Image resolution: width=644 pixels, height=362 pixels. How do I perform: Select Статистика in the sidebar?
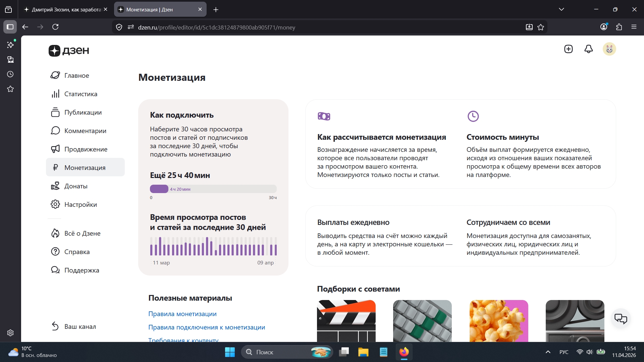click(x=80, y=94)
